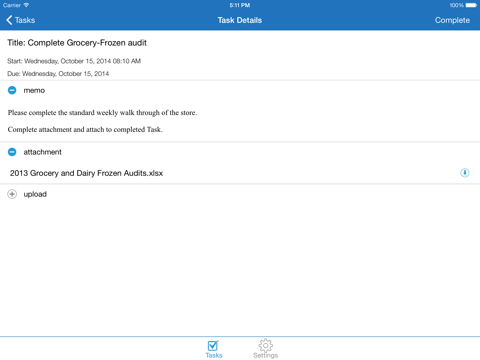This screenshot has width=480, height=360.
Task: Collapse the memo section minus icon
Action: point(12,90)
